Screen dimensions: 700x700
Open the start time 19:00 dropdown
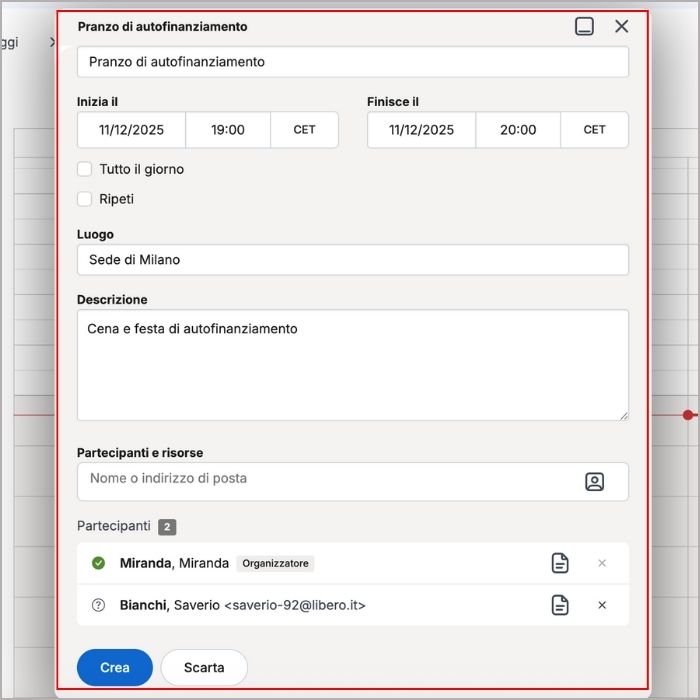click(228, 130)
